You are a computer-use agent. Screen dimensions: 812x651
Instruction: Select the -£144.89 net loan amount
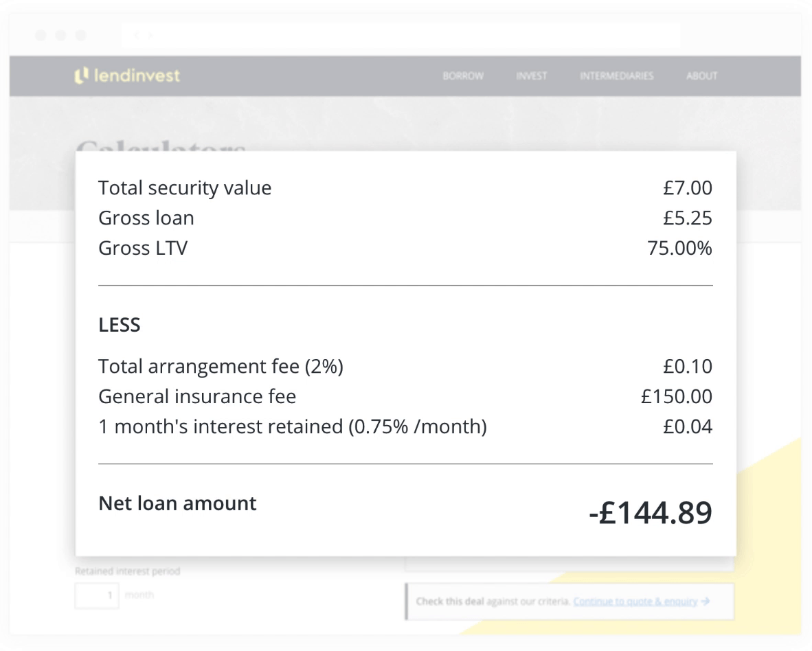click(651, 513)
